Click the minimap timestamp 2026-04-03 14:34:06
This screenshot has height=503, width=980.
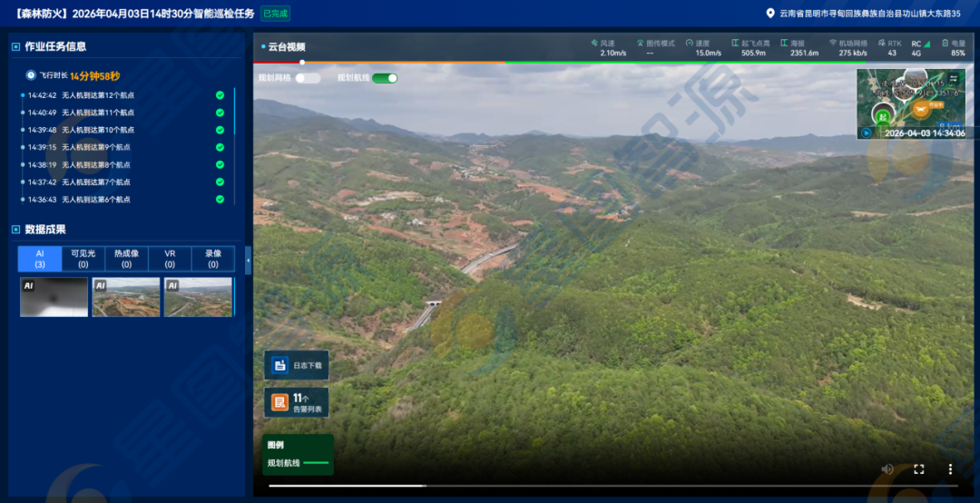click(x=925, y=133)
